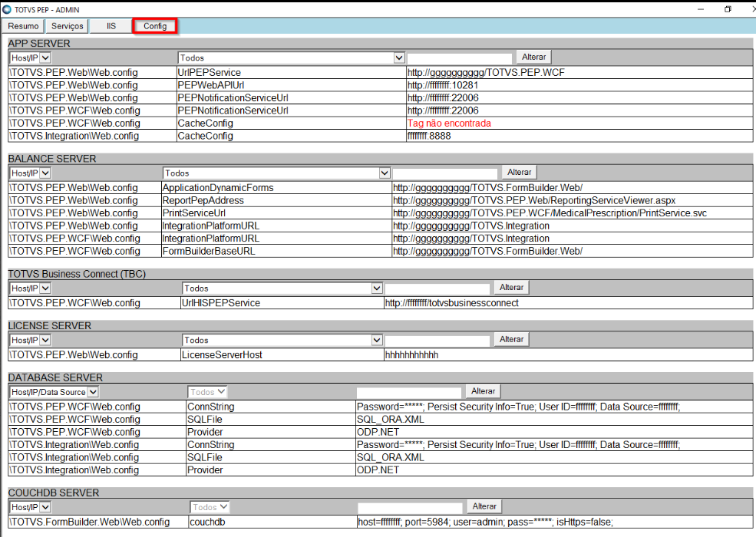The image size is (756, 537).
Task: Open the Serviços tab
Action: pyautogui.click(x=68, y=26)
